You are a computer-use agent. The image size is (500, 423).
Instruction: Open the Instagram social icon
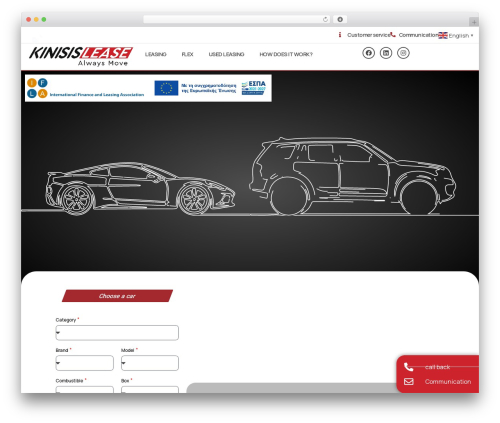(x=403, y=53)
